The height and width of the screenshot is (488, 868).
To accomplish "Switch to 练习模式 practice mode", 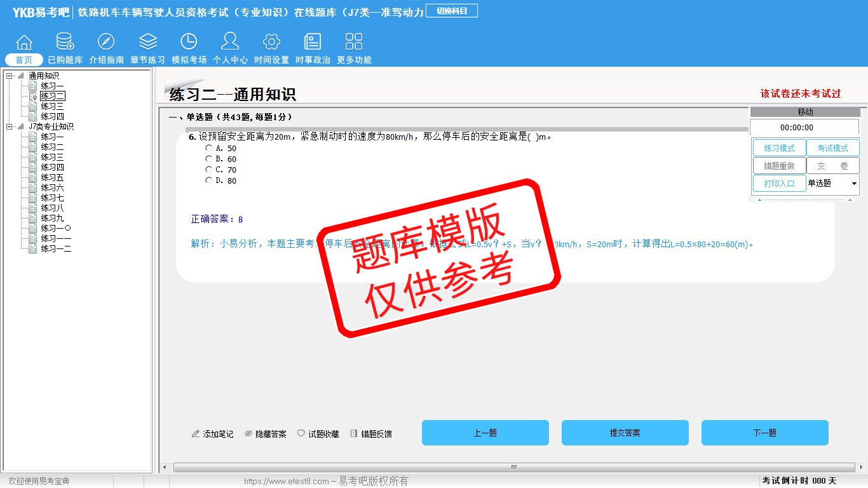I will coord(779,148).
